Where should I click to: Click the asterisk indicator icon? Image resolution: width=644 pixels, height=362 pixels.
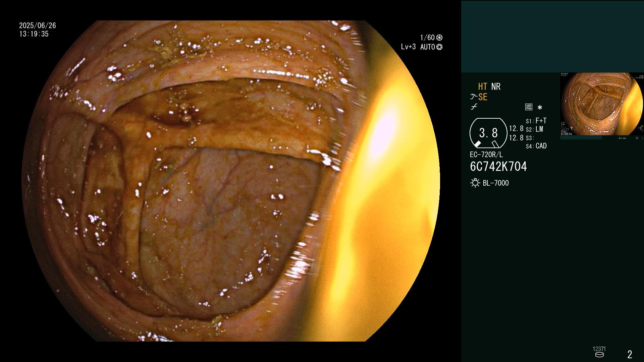click(x=540, y=108)
